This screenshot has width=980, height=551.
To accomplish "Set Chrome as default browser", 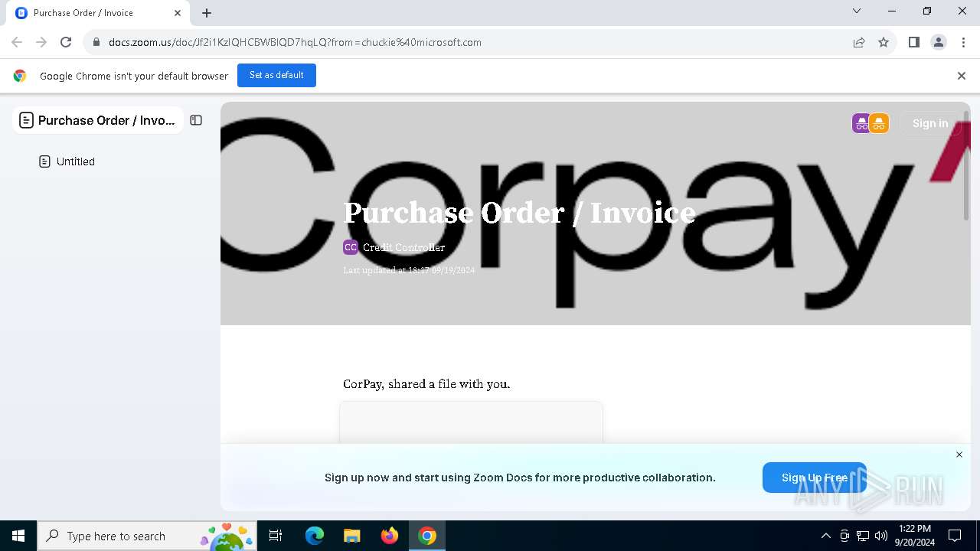I will [x=276, y=75].
